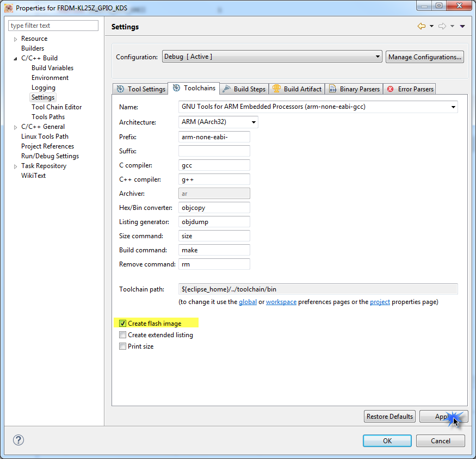Click the forward navigation arrow icon
Screen dimensions: 476x459
click(x=442, y=27)
